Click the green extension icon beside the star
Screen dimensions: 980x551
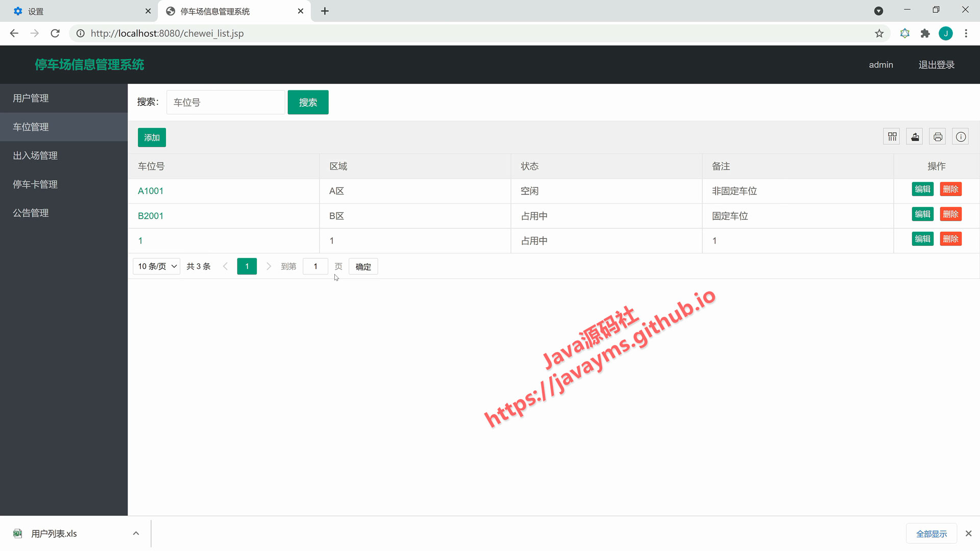(904, 34)
